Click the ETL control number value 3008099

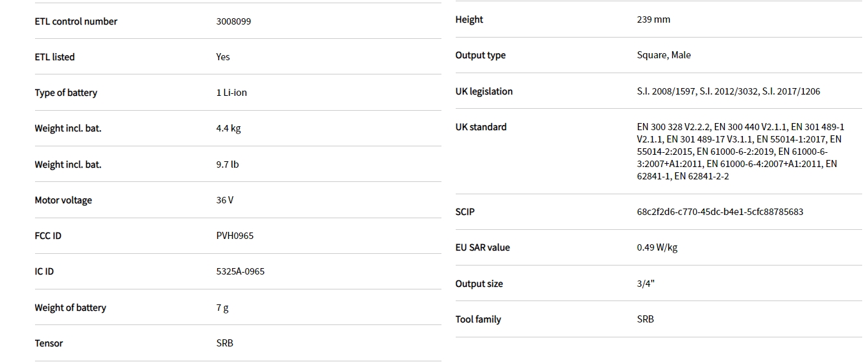click(x=233, y=21)
